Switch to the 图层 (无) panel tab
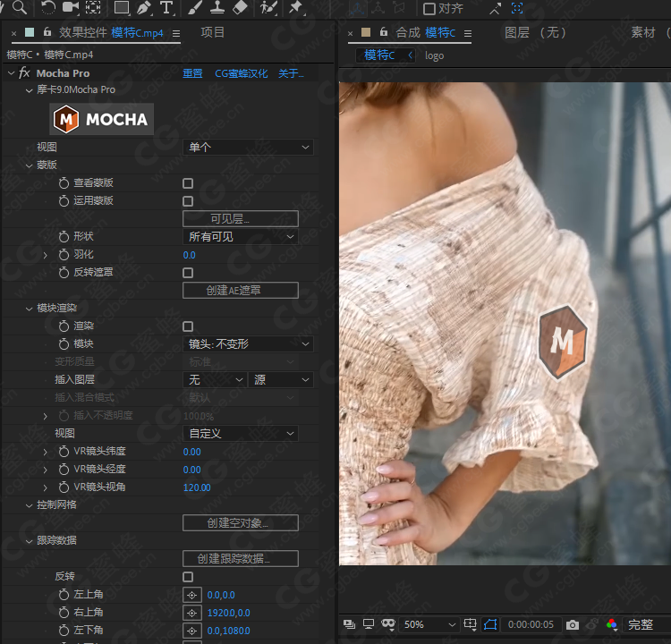Screen dimensions: 671x644 click(536, 32)
